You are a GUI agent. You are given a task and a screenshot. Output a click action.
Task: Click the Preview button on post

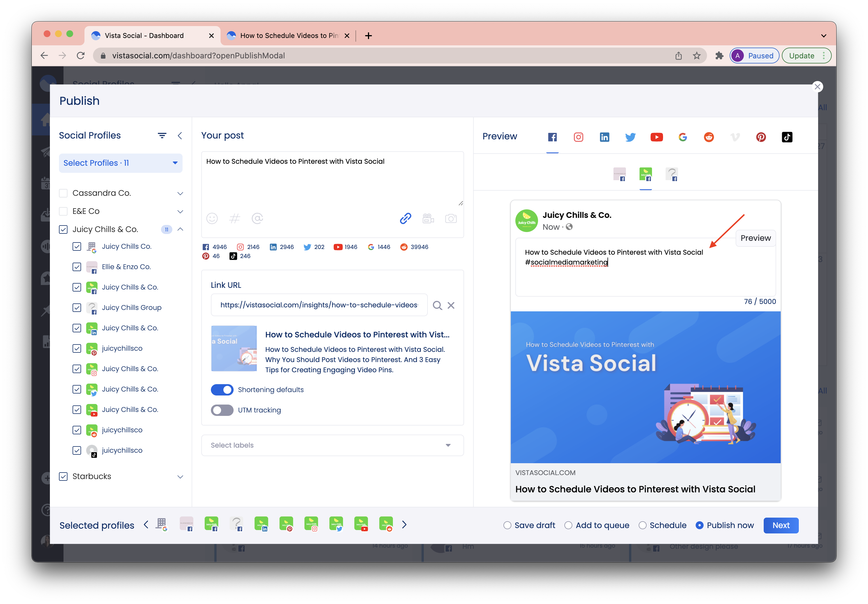point(755,238)
